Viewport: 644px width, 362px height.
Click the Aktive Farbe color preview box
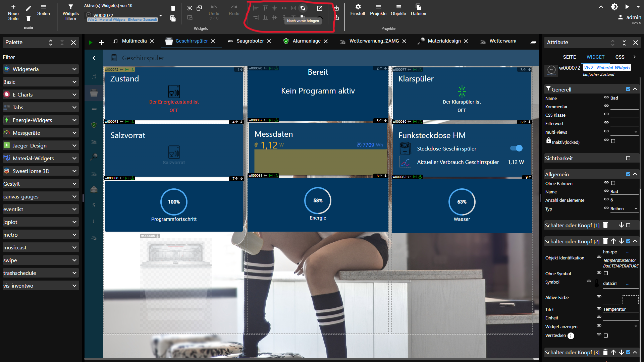coord(630,299)
